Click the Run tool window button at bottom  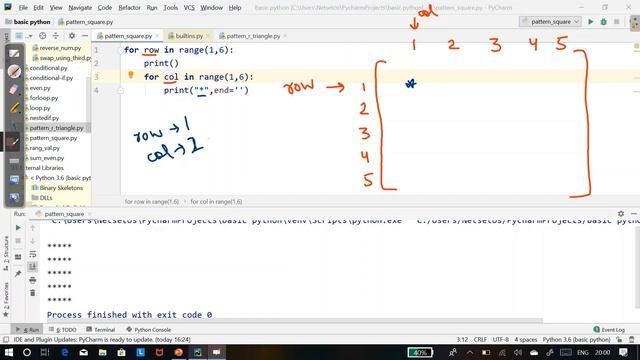28,329
